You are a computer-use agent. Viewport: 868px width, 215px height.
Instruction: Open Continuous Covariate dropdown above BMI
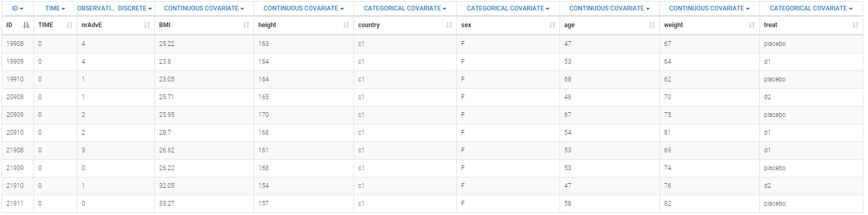point(204,8)
